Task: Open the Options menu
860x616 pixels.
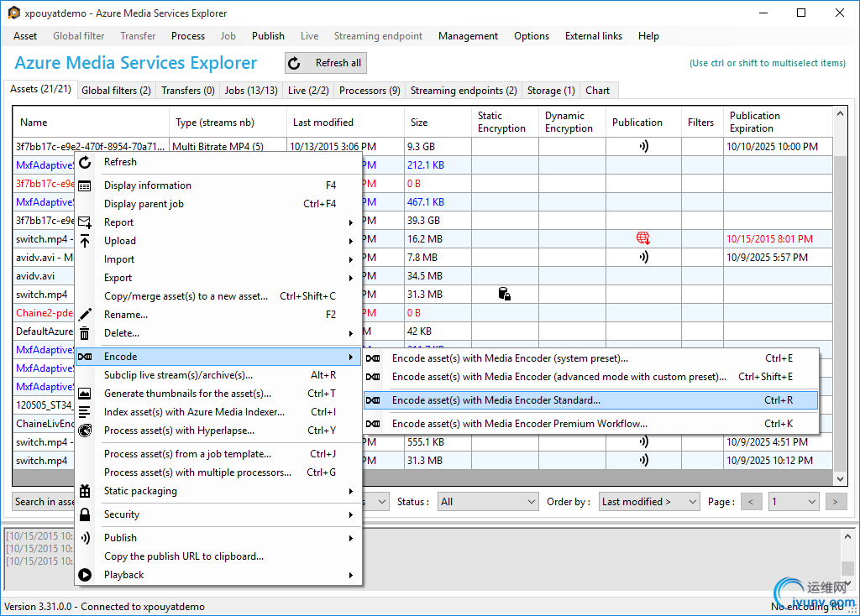Action: tap(532, 36)
